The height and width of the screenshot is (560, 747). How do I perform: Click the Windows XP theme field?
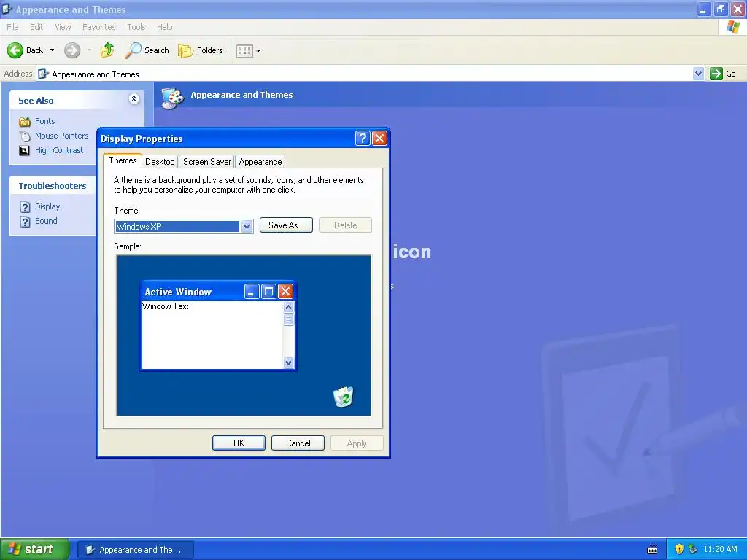click(x=177, y=227)
